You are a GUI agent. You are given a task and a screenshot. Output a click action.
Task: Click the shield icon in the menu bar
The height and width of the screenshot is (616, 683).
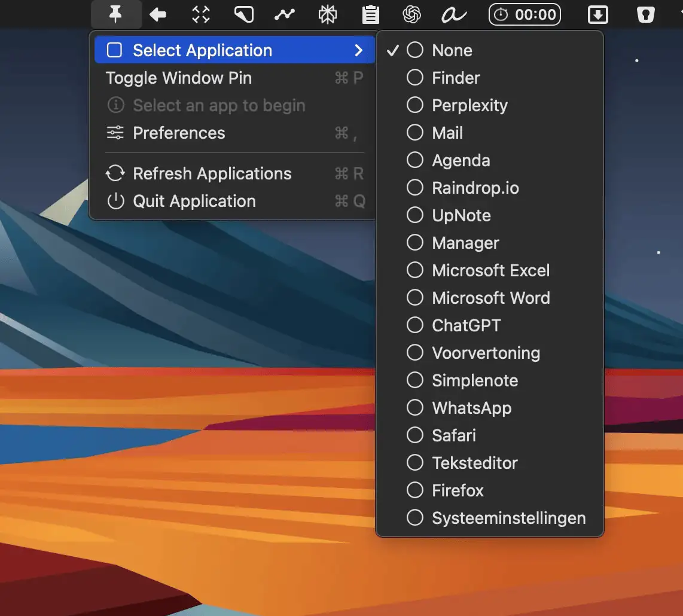point(645,15)
